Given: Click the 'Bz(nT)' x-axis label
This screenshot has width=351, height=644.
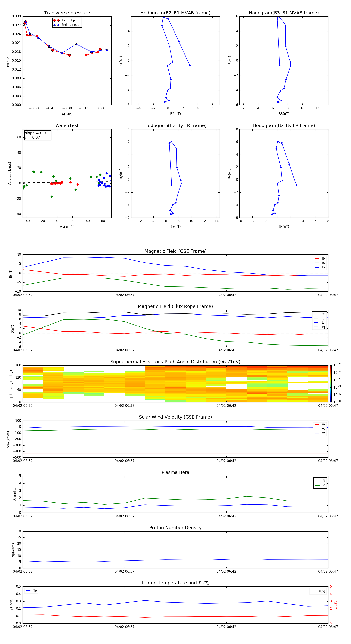Looking at the screenshot, I should (175, 227).
